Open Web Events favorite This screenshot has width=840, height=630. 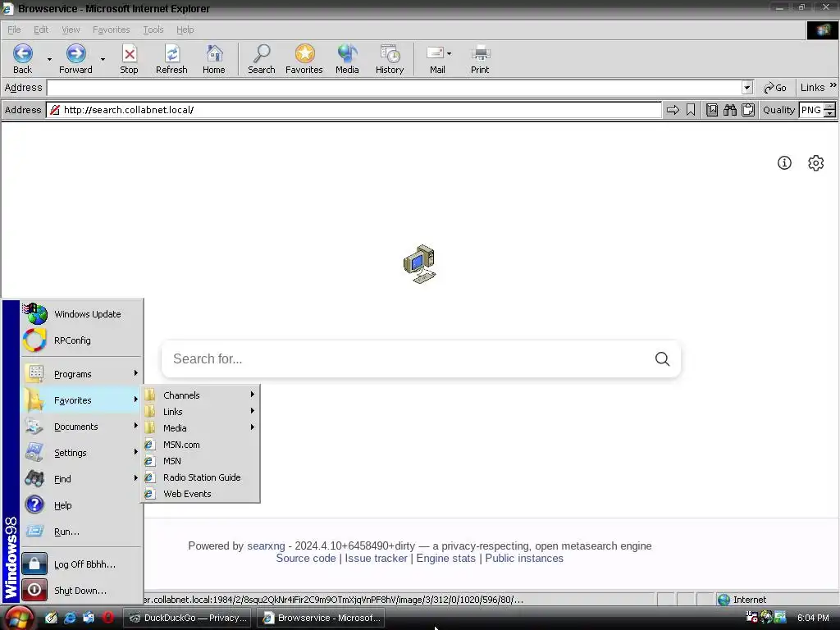(x=200, y=494)
